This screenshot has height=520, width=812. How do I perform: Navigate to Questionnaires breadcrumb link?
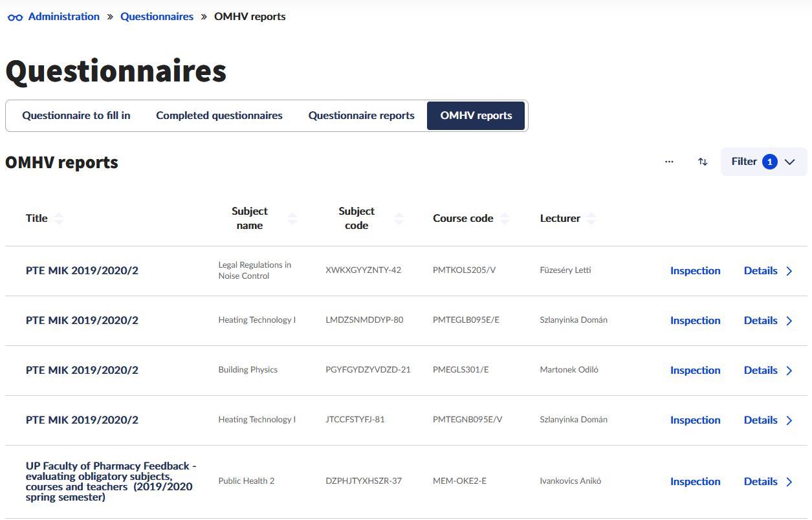(x=157, y=17)
